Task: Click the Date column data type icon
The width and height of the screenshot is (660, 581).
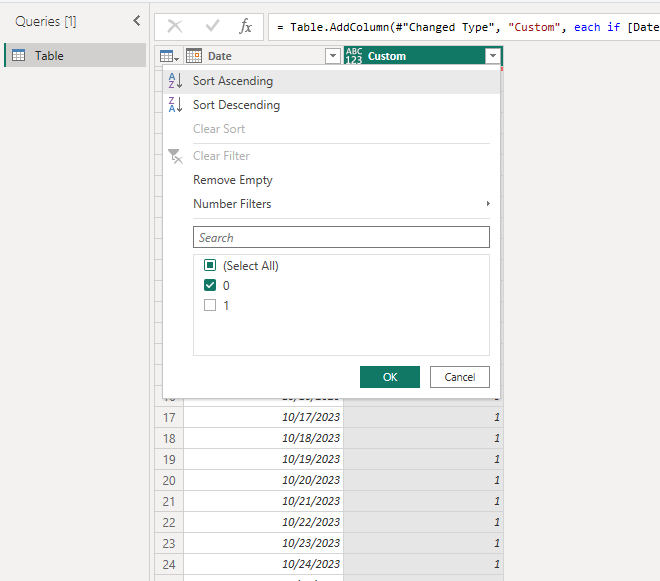Action: point(194,56)
